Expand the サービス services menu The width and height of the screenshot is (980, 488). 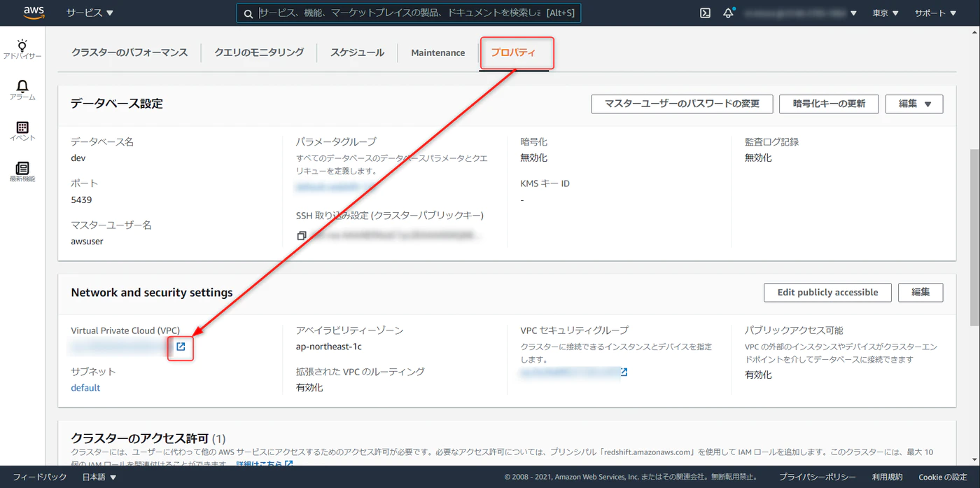click(x=90, y=13)
